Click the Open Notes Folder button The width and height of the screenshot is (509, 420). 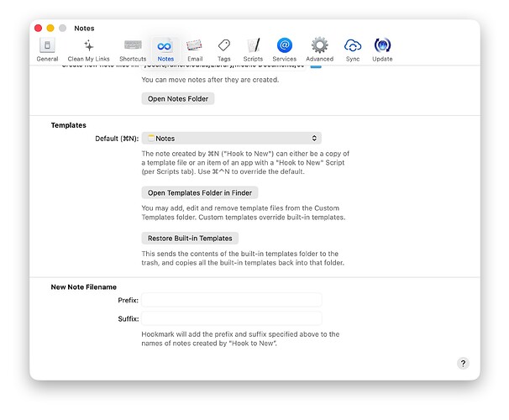pos(177,98)
